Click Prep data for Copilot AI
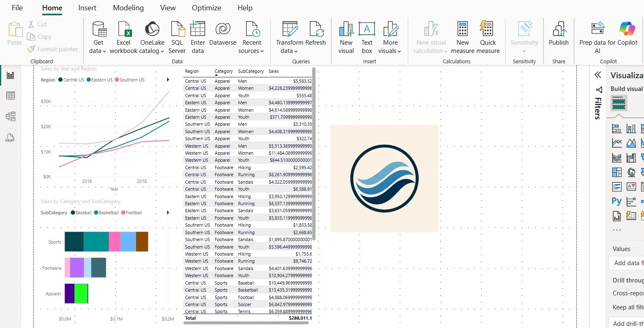 (x=597, y=38)
